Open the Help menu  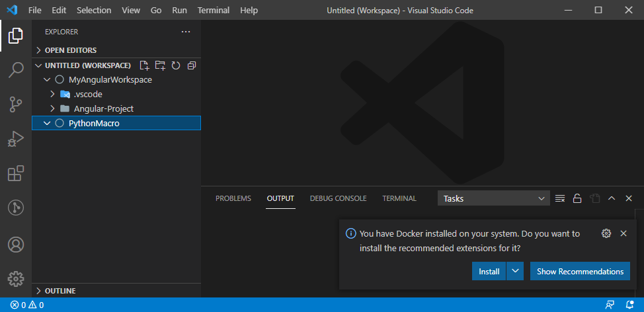(249, 11)
